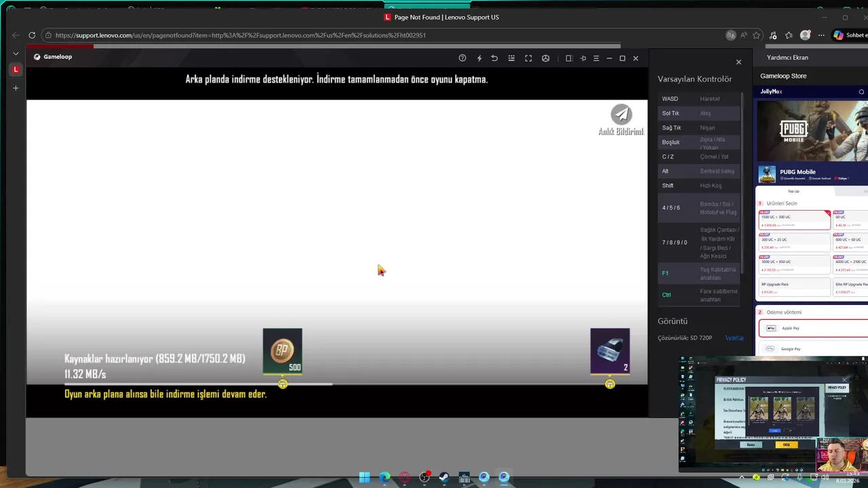Choose the 1500 UC + 300 UC pack
Viewport: 868px width, 488px height.
click(x=794, y=220)
